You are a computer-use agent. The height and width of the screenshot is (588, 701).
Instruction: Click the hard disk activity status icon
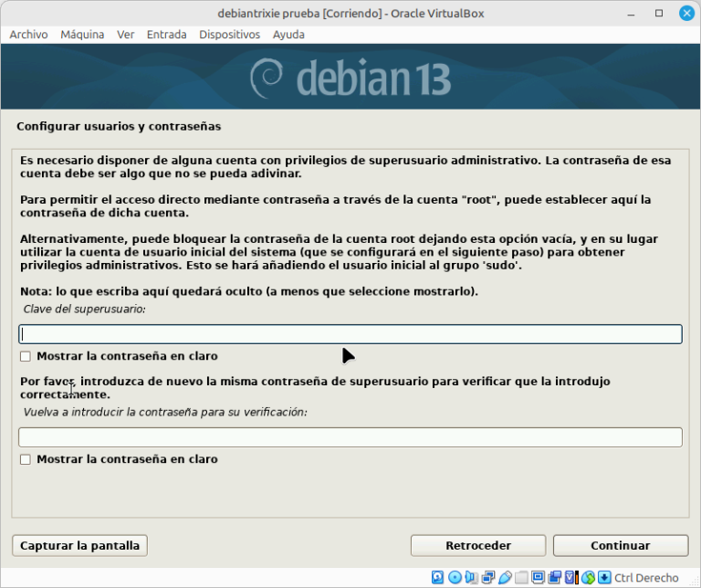[437, 577]
